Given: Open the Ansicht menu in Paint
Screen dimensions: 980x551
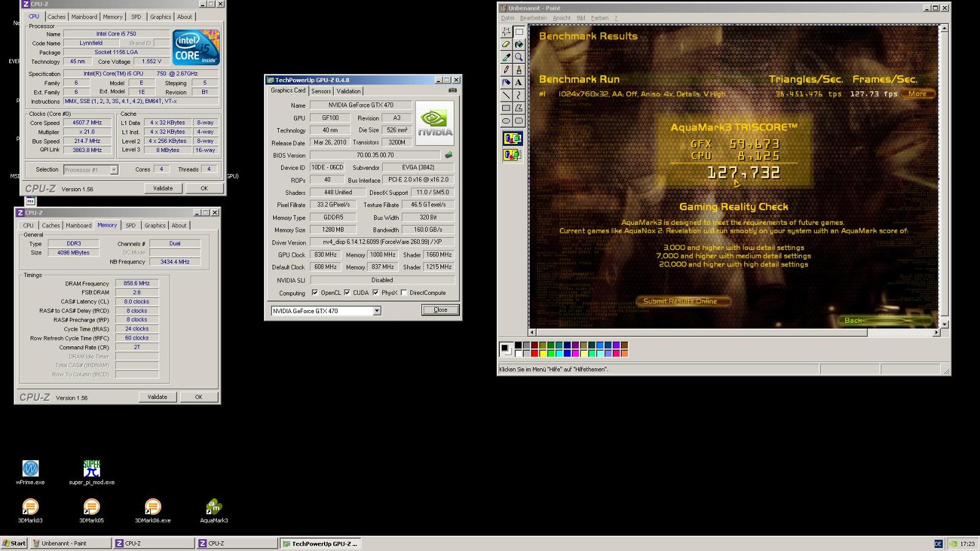Looking at the screenshot, I should click(562, 18).
